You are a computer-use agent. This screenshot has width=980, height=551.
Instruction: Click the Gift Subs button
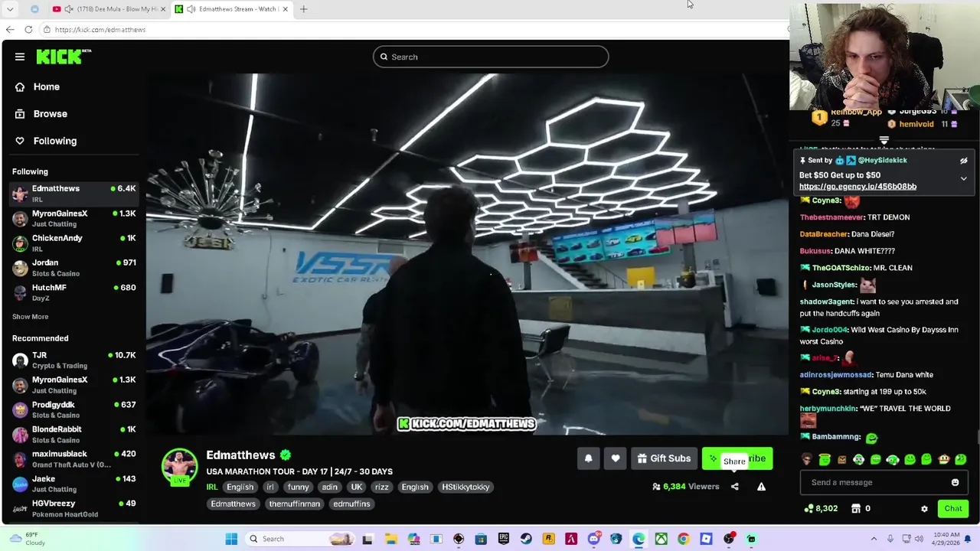[665, 458]
